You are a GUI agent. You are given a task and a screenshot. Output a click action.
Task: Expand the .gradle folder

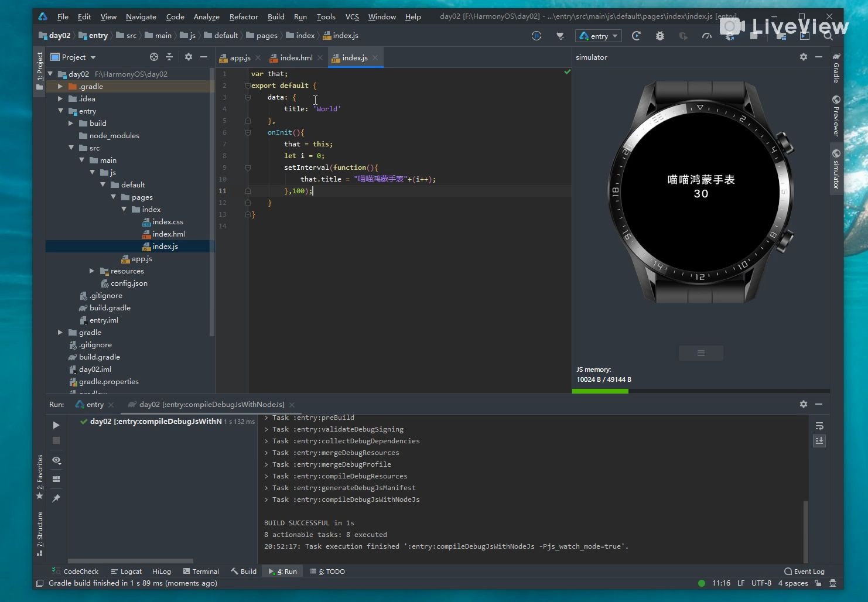pos(60,86)
